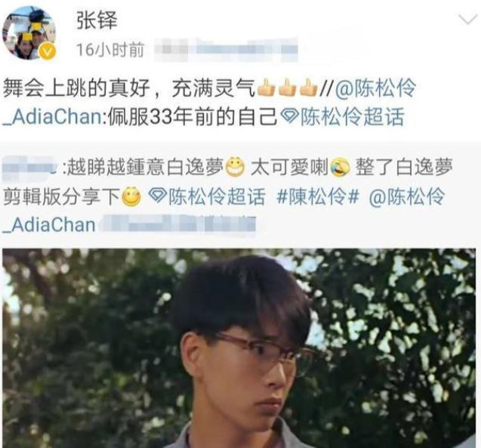Open the blurred original poster username
The image size is (481, 448).
[x=29, y=168]
